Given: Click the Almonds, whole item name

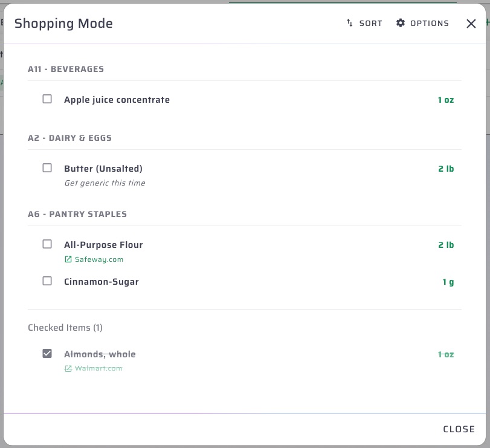Looking at the screenshot, I should [99, 354].
